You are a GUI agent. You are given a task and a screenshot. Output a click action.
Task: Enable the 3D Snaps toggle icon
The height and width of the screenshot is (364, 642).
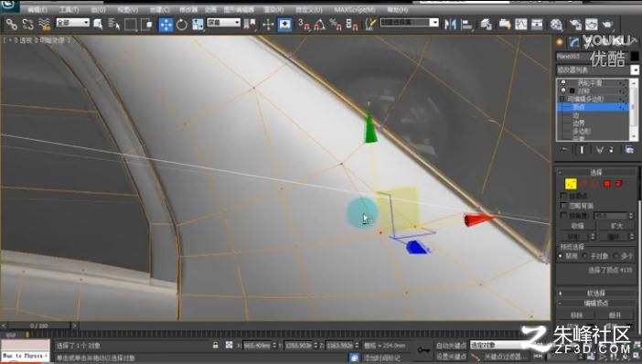tap(304, 25)
